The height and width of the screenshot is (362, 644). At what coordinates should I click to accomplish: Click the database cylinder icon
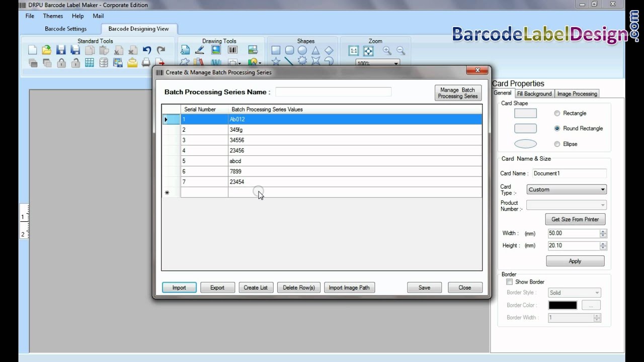coord(104,63)
